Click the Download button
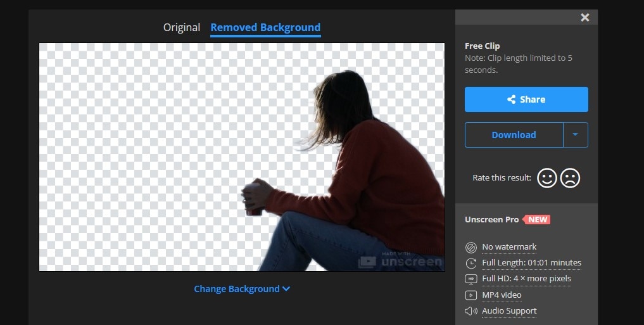The height and width of the screenshot is (325, 644). [x=514, y=135]
